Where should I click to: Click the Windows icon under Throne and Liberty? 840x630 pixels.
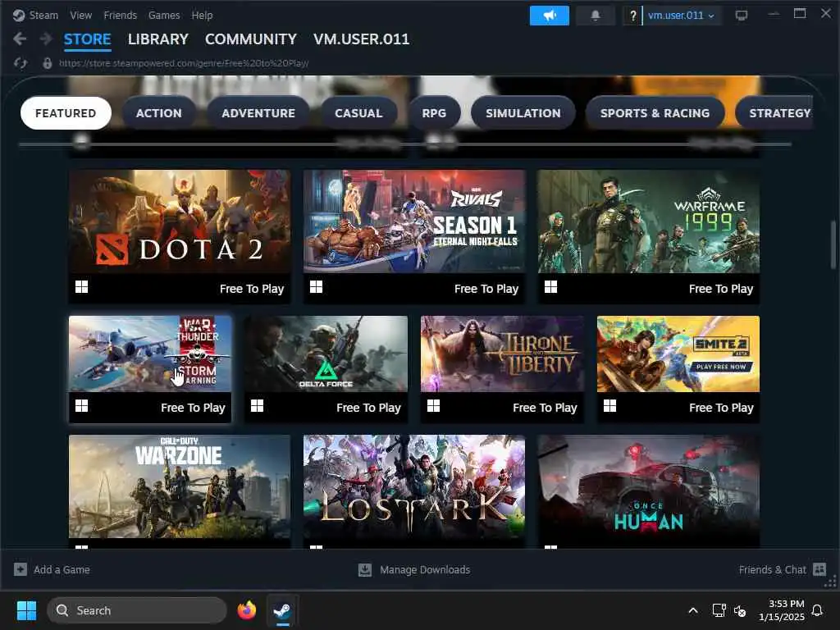[x=433, y=406]
